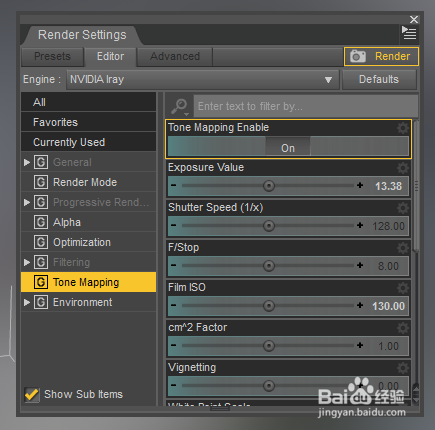Select the Favorites filter category
Screen dimensions: 435x430
point(88,122)
